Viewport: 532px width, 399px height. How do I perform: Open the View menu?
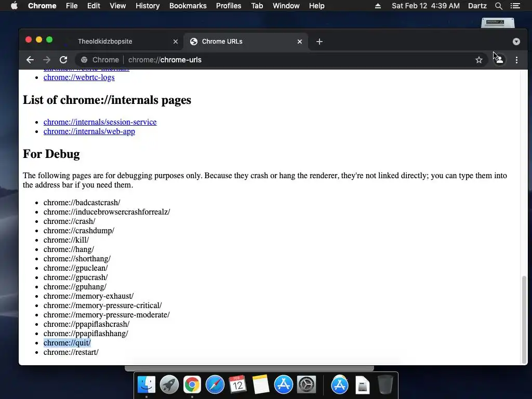pyautogui.click(x=118, y=6)
